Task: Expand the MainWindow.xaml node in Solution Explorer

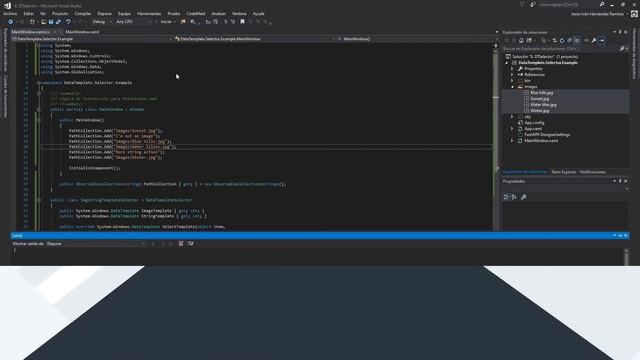Action: click(x=513, y=141)
